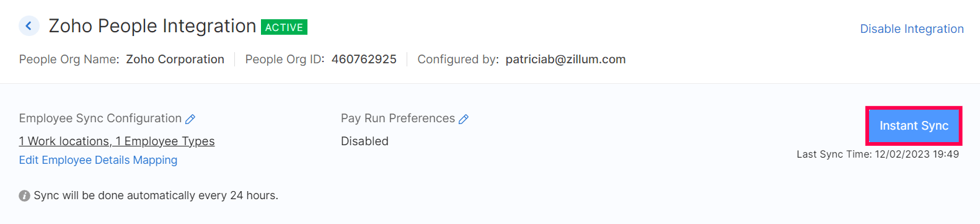
Task: Edit Pay Run Preferences via pencil icon
Action: 464,119
